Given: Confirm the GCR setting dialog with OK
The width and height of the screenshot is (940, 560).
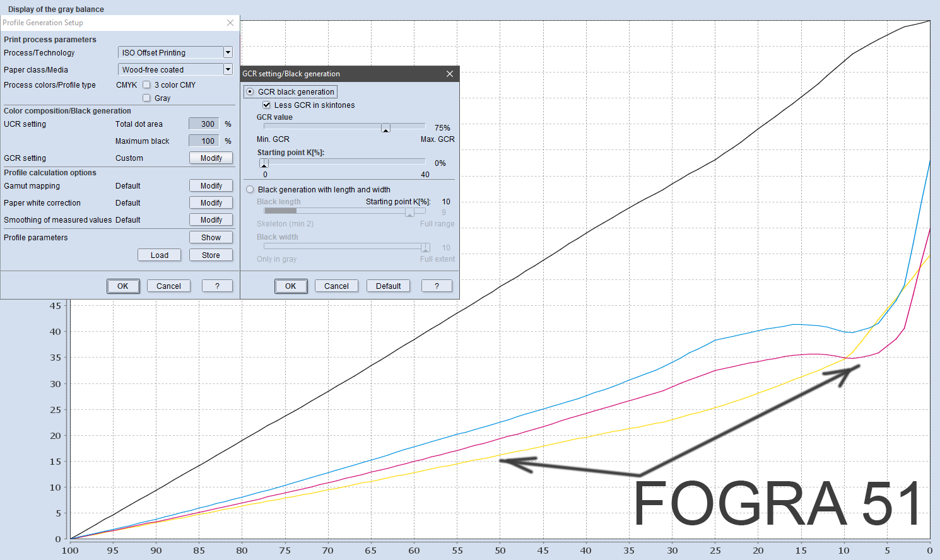Looking at the screenshot, I should point(291,286).
